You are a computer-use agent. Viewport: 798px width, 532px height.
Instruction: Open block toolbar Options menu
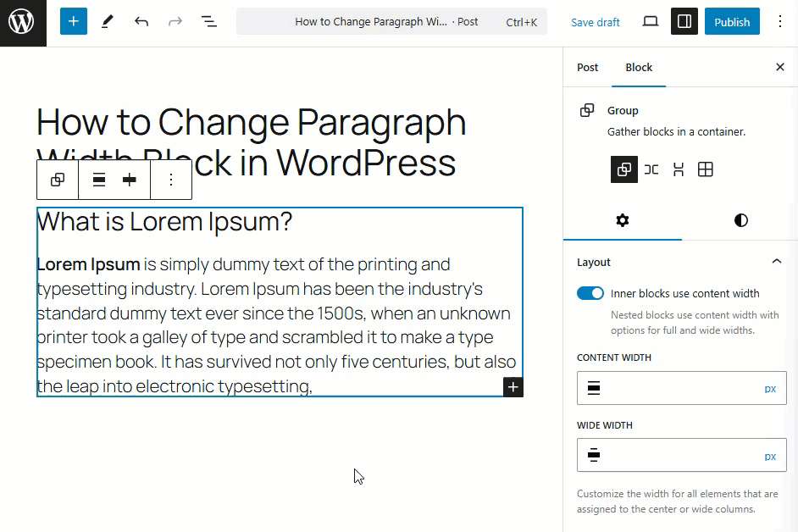pyautogui.click(x=171, y=180)
